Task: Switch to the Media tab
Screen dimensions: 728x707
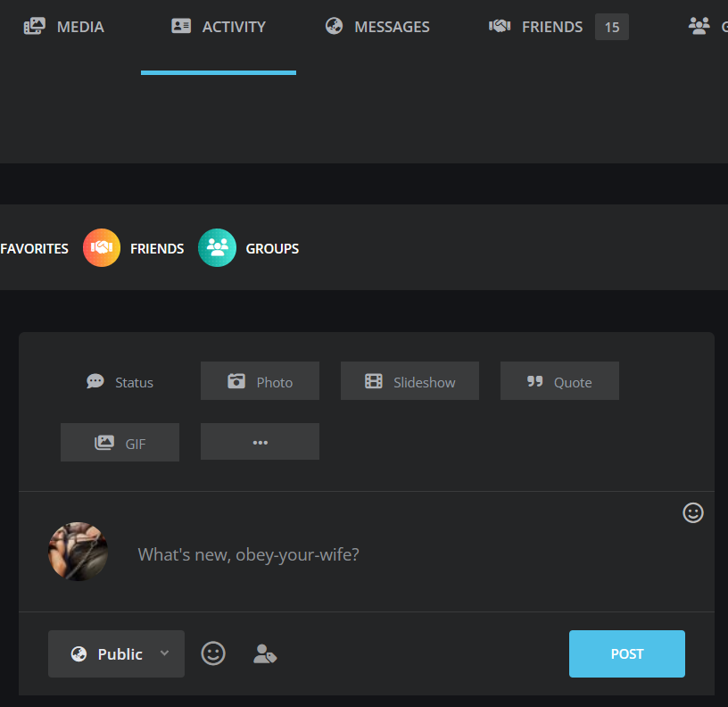Action: 63,27
